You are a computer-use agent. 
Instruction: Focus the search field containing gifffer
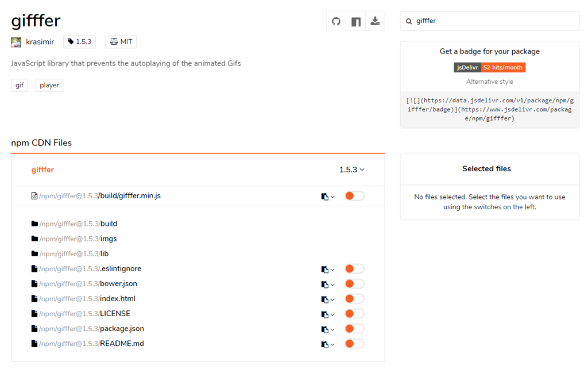point(489,21)
